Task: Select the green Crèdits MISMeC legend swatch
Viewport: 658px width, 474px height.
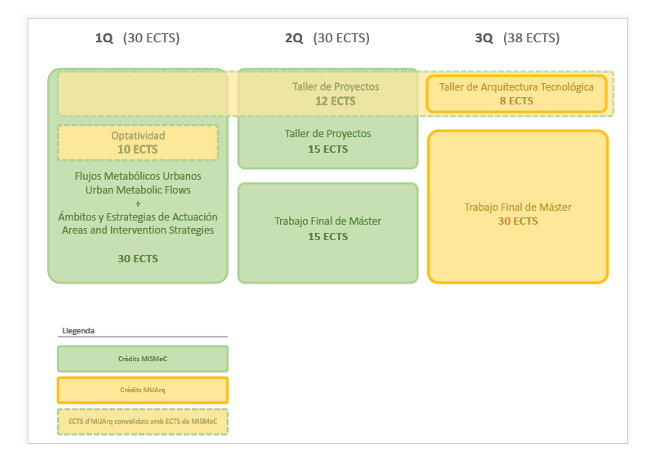Action: point(142,358)
